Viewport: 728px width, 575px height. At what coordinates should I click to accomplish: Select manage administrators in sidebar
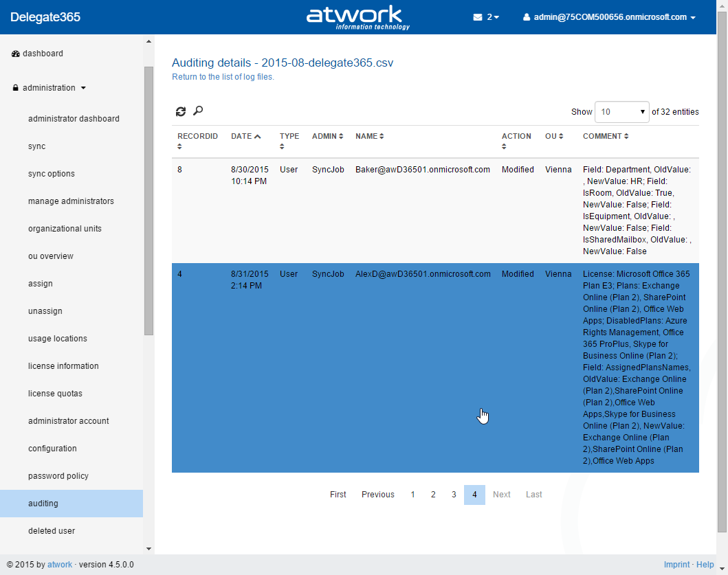(x=71, y=201)
